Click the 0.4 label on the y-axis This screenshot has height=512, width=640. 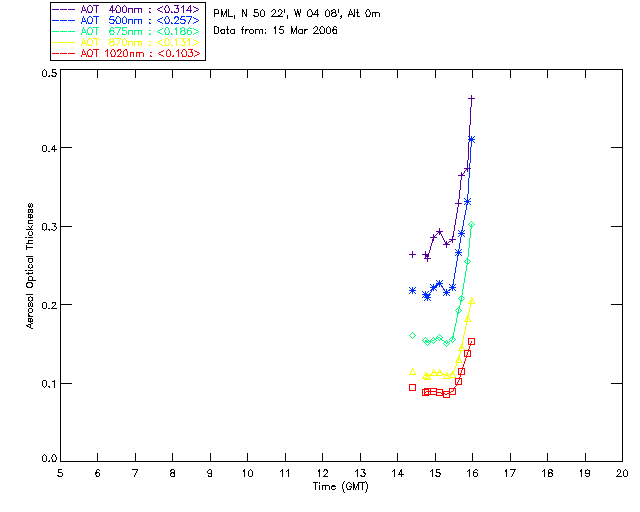tap(49, 148)
